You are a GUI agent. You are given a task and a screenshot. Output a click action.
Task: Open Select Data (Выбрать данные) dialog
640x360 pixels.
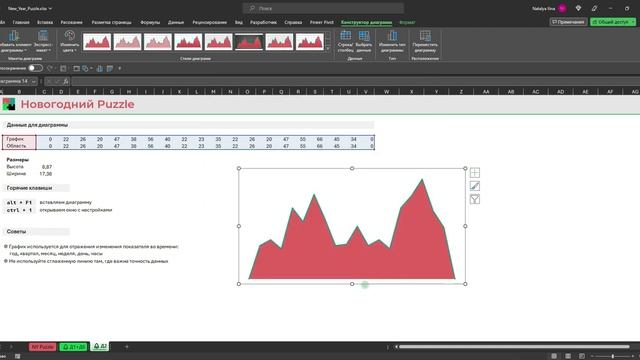coord(364,41)
